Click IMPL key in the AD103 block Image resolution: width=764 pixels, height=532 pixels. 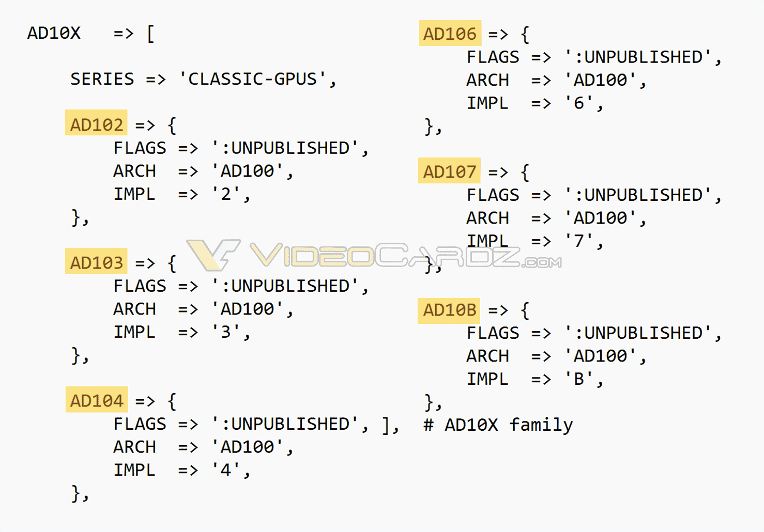click(134, 332)
